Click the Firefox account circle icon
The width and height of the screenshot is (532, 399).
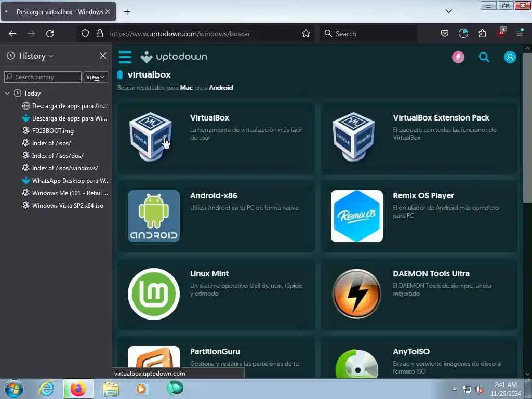pyautogui.click(x=463, y=33)
